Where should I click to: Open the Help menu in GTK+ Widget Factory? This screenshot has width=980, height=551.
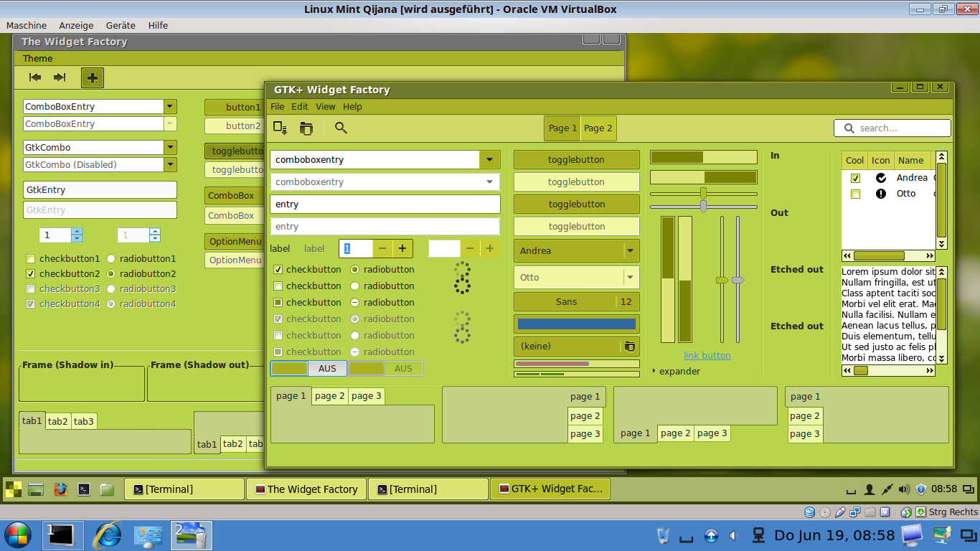coord(352,106)
